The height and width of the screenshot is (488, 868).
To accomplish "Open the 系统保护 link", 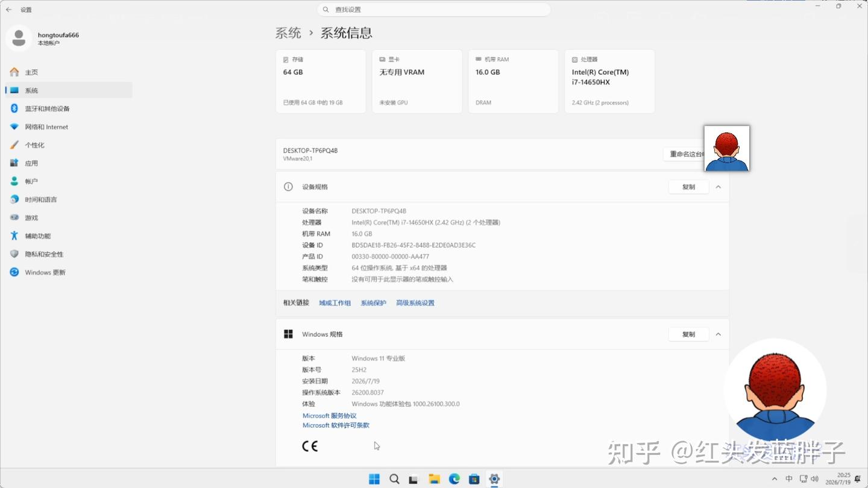I will coord(373,303).
